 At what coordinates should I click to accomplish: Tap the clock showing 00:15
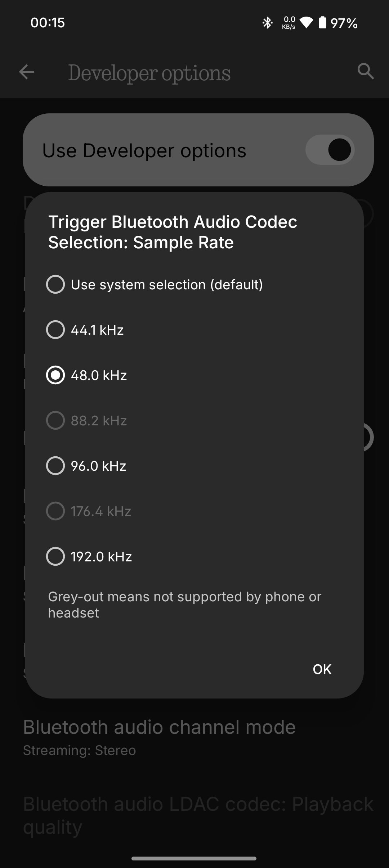point(48,23)
